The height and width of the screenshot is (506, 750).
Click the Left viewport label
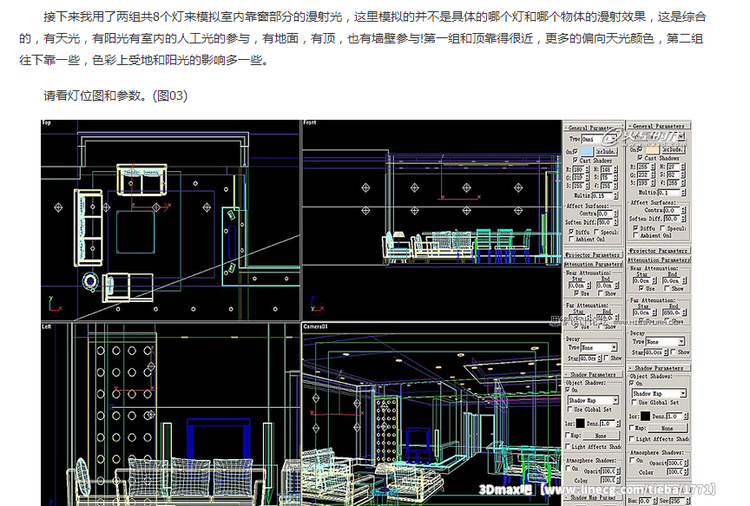coord(47,327)
